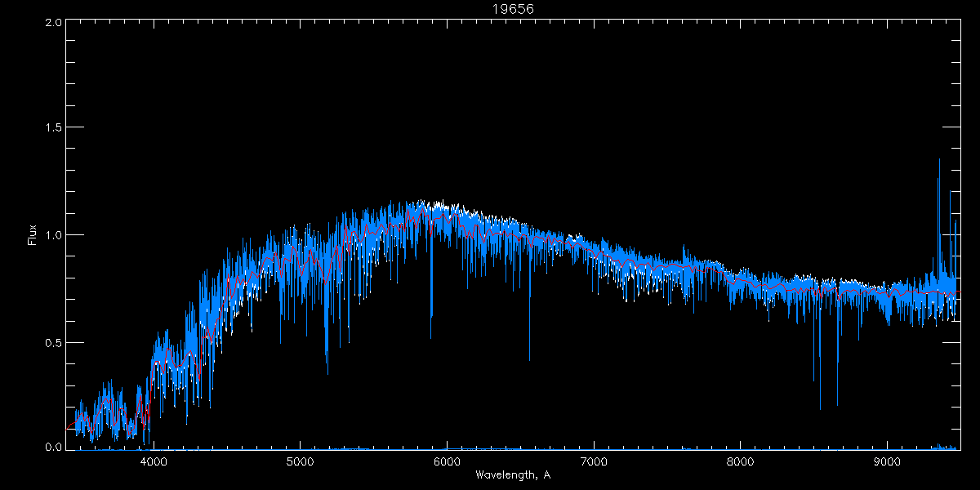Click the Flux y-axis label
The image size is (980, 490).
33,235
